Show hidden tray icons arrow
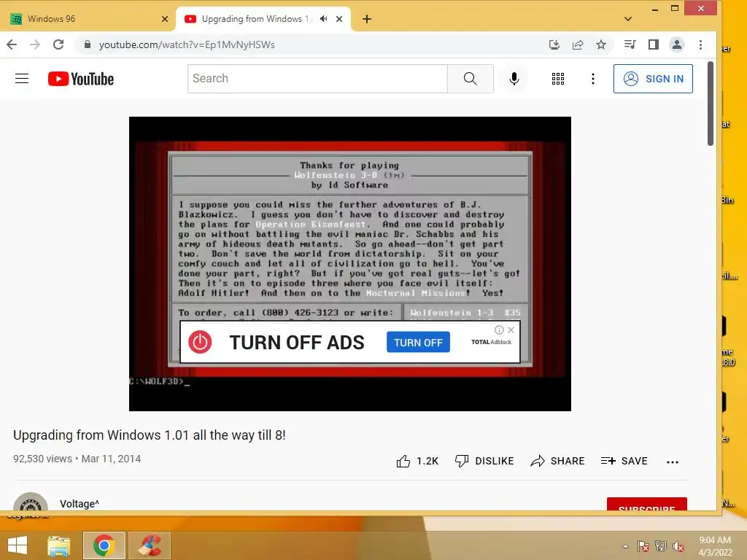The image size is (747, 560). coord(625,545)
